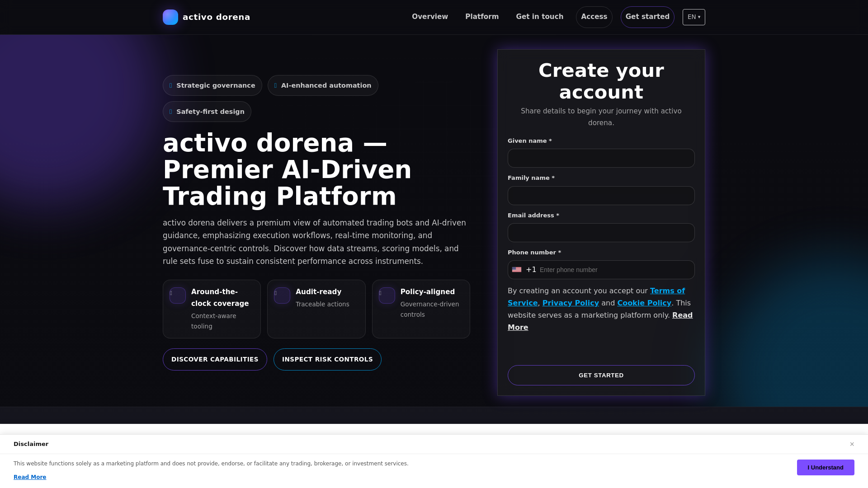This screenshot has width=868, height=488.
Task: Click the I Understand button
Action: click(826, 467)
